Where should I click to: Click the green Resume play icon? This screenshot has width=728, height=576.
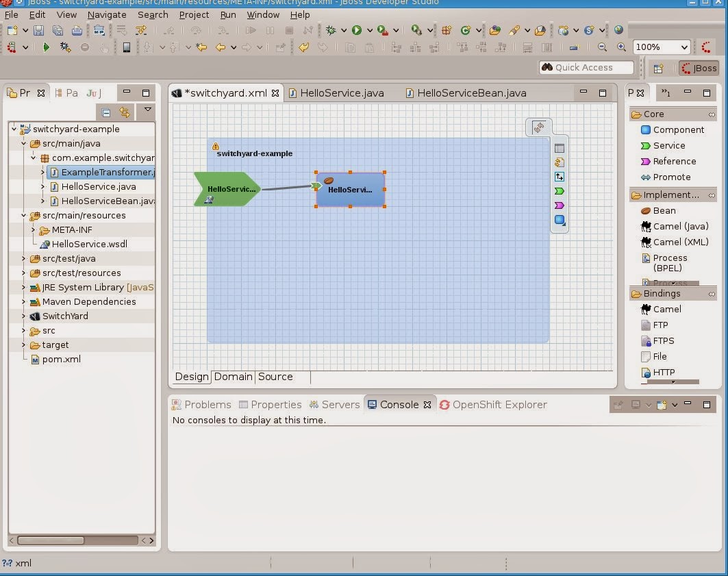click(45, 47)
